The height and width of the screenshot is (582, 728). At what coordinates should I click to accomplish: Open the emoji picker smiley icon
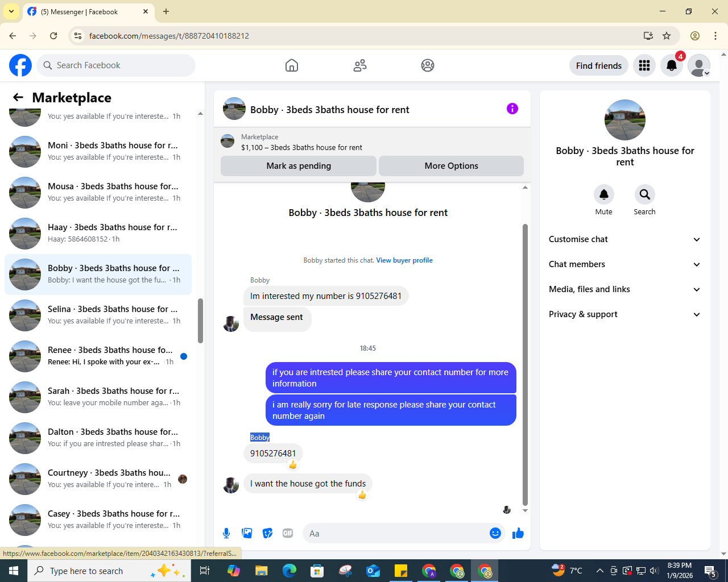495,533
